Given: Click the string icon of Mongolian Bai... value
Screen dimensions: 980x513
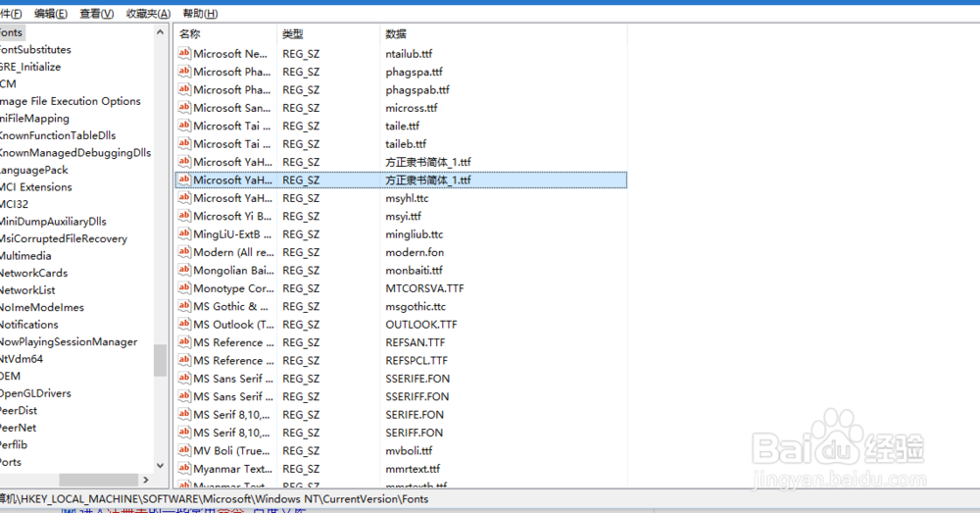Looking at the screenshot, I should point(184,270).
